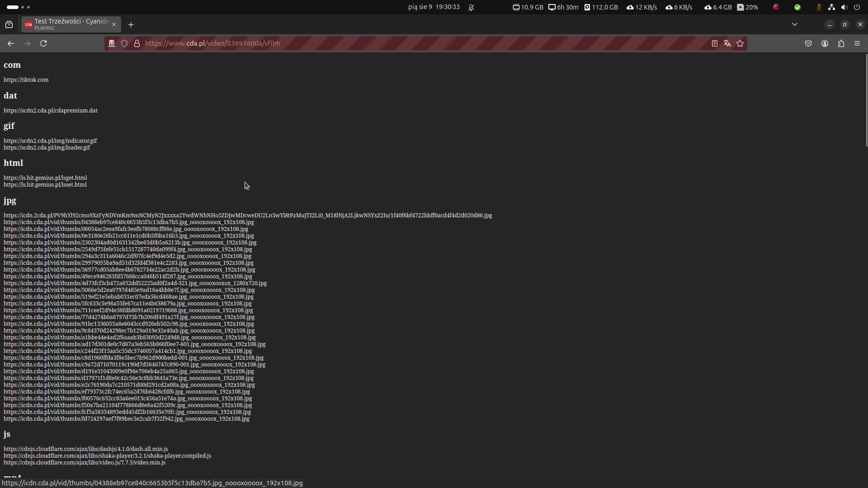The width and height of the screenshot is (868, 488).
Task: Open the 711ceef2d94e38fdb jpg link
Action: coord(128,310)
